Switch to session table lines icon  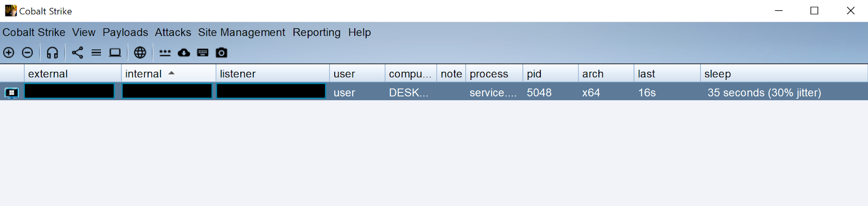(x=96, y=53)
